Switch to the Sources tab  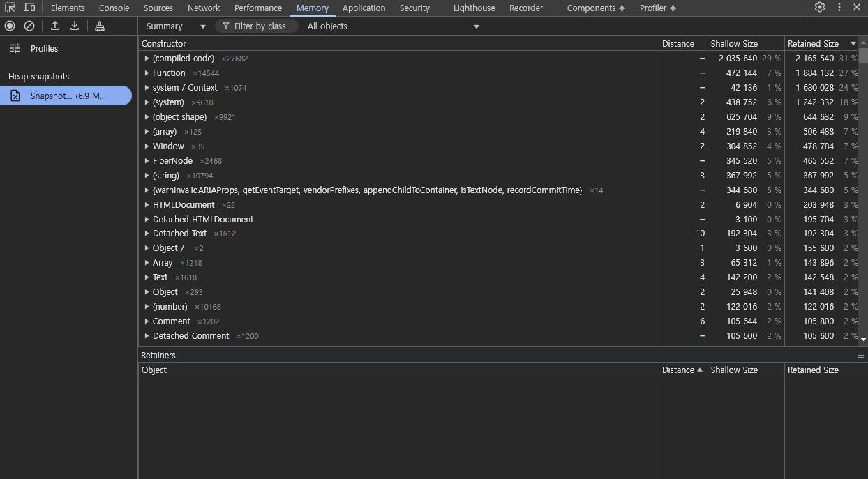158,8
